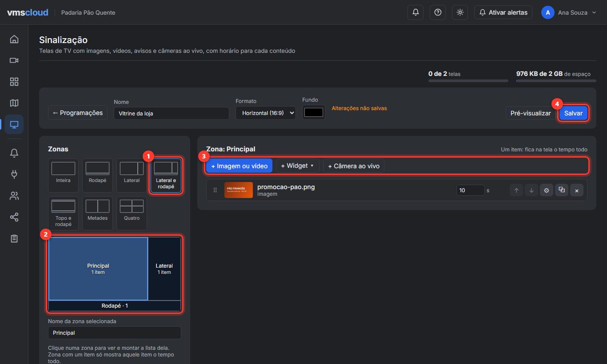Open the notifications bell in top bar

pyautogui.click(x=415, y=12)
